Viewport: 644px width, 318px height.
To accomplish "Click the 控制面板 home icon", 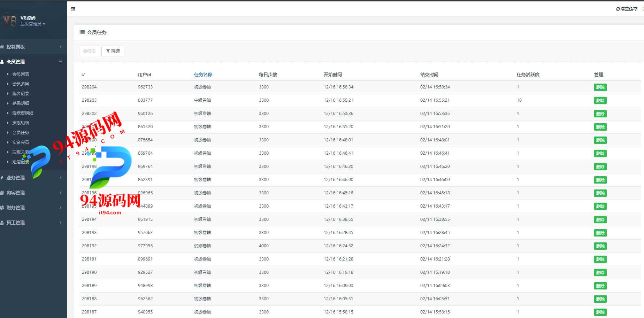I will point(2,47).
